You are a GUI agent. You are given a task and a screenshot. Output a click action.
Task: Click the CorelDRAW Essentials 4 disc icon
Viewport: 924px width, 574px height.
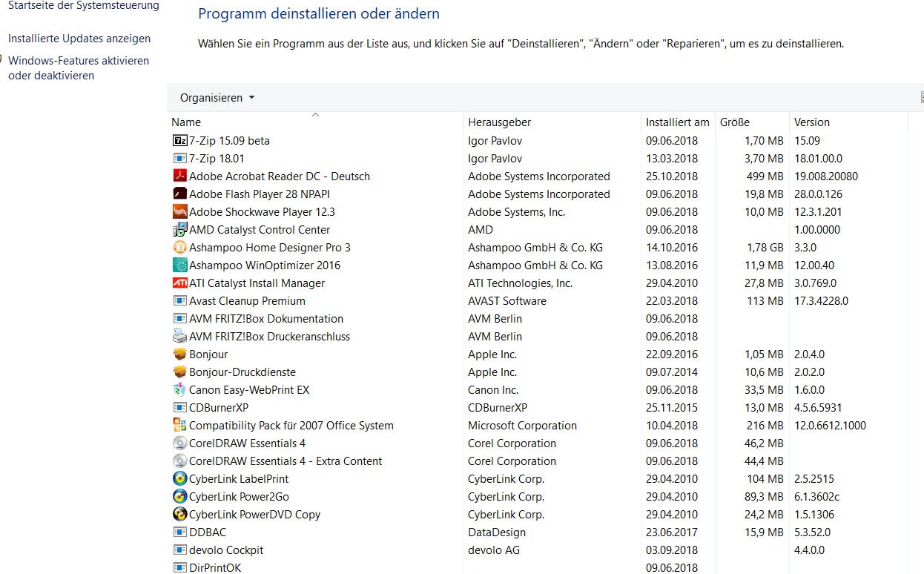179,443
